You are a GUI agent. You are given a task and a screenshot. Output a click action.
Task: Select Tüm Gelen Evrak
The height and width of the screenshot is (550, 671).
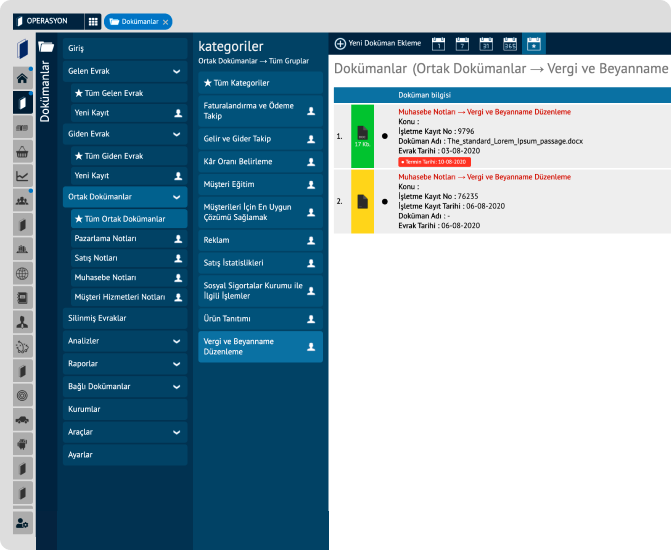129,93
